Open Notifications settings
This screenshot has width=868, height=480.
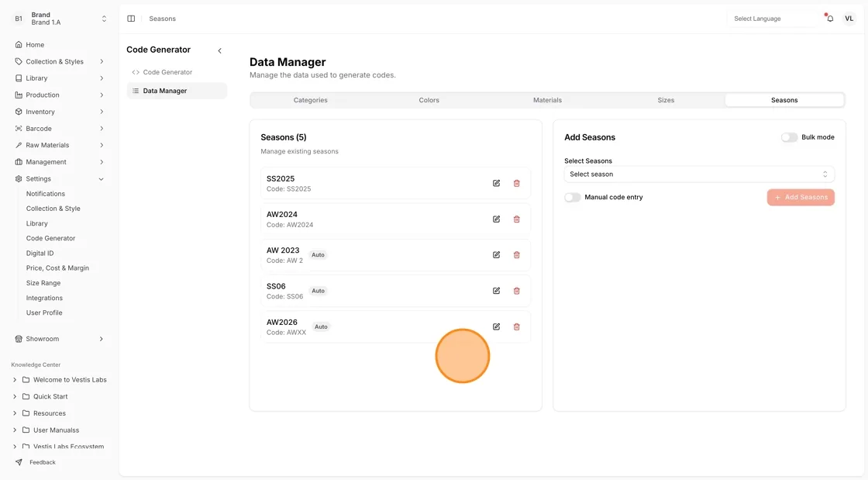click(46, 194)
